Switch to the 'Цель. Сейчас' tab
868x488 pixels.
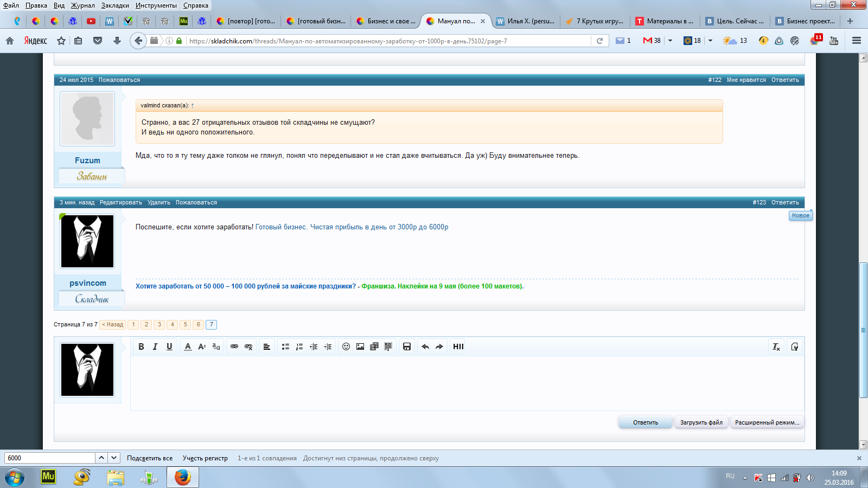(x=735, y=21)
